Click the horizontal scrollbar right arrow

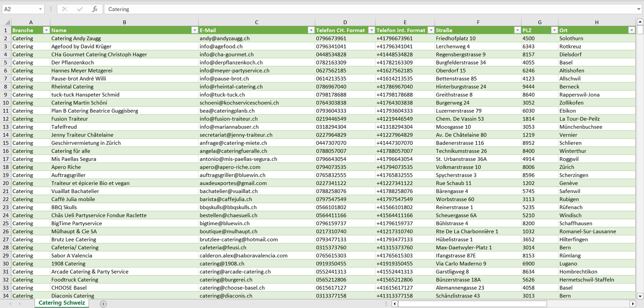pyautogui.click(x=632, y=304)
